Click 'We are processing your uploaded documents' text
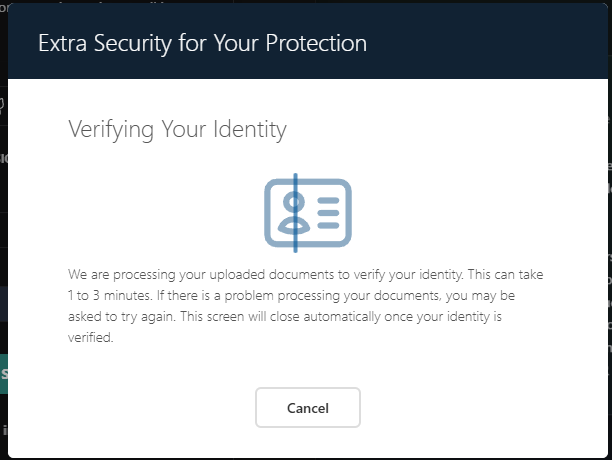The image size is (612, 460). point(190,273)
